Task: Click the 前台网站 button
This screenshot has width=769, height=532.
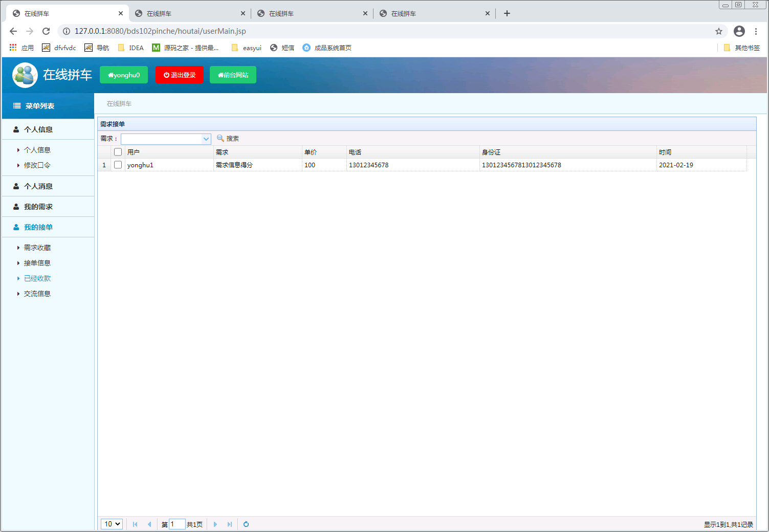Action: [233, 75]
